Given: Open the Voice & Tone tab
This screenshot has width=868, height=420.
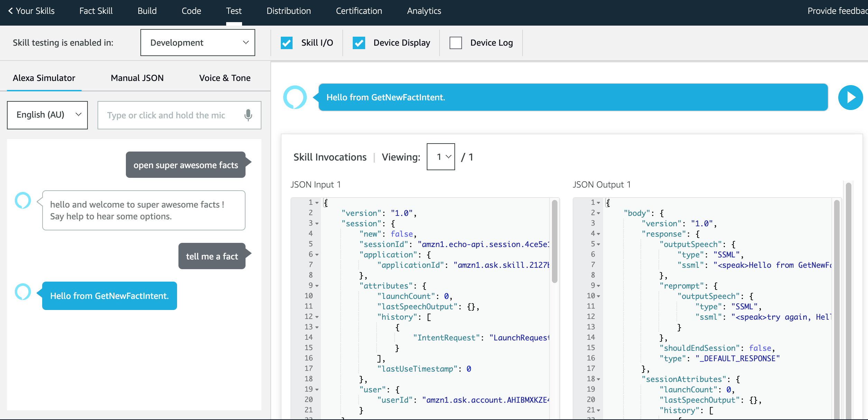Looking at the screenshot, I should coord(225,78).
